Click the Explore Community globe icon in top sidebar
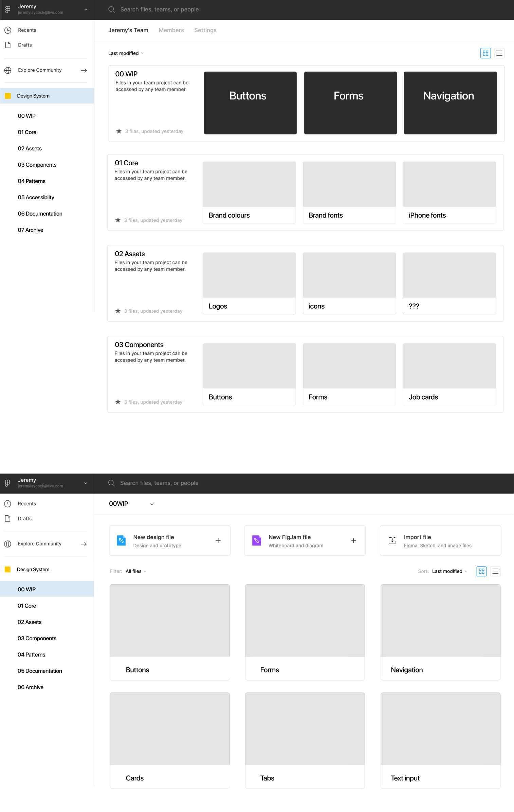The width and height of the screenshot is (514, 812). coord(8,70)
